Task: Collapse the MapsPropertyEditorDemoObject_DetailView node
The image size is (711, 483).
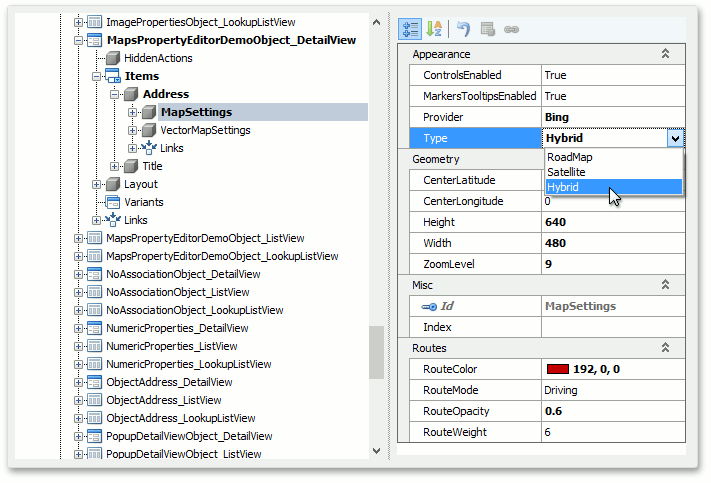Action: point(79,40)
